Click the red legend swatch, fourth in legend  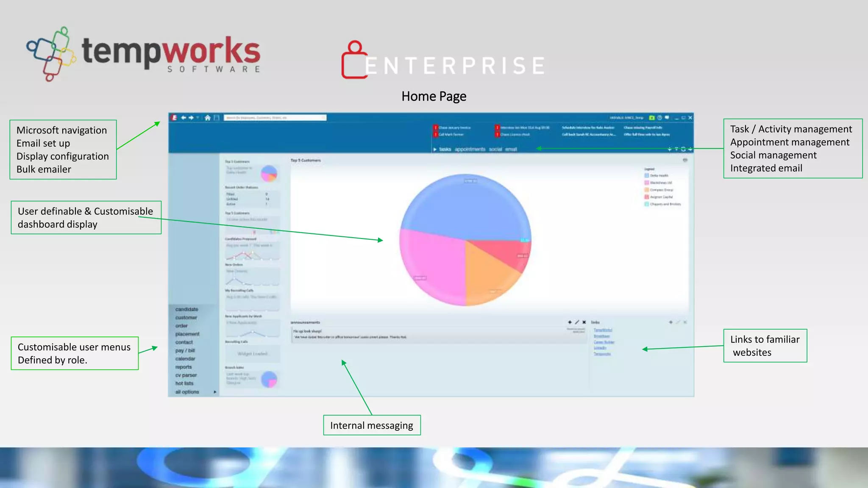(647, 197)
